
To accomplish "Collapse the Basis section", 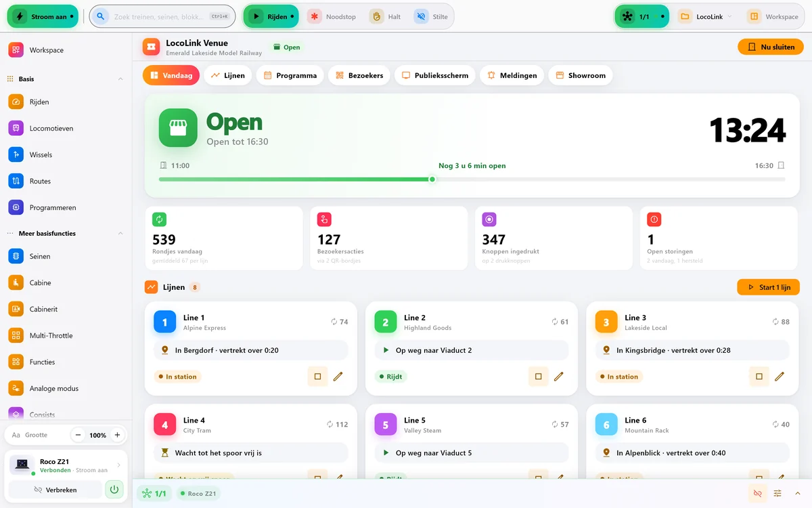I will tap(120, 79).
